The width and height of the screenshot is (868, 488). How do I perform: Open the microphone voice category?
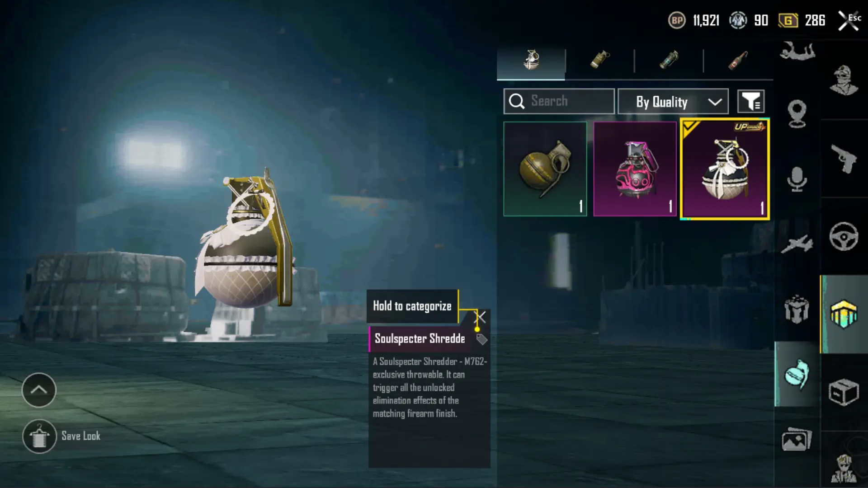[797, 179]
